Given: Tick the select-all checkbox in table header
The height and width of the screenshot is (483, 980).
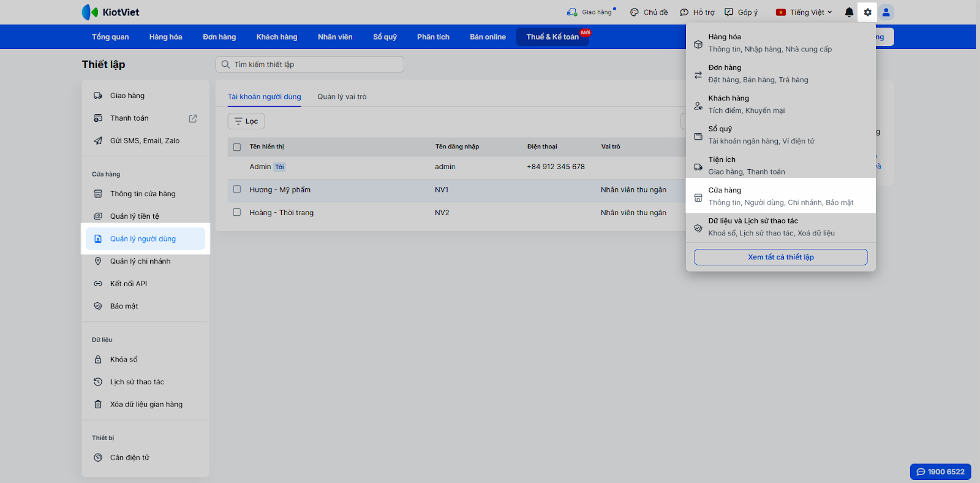Looking at the screenshot, I should tap(237, 147).
